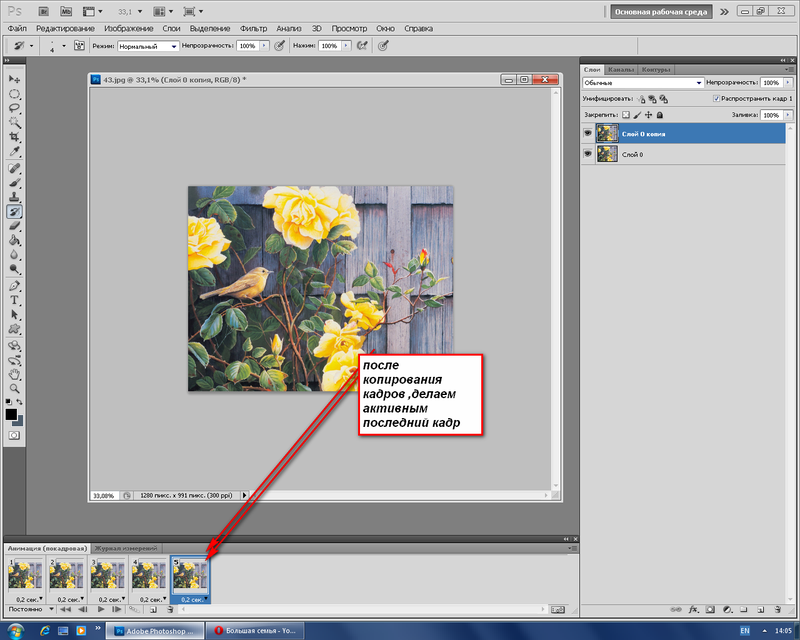Select the Custom Shape tool
Screen dimensions: 800x640
coord(14,329)
